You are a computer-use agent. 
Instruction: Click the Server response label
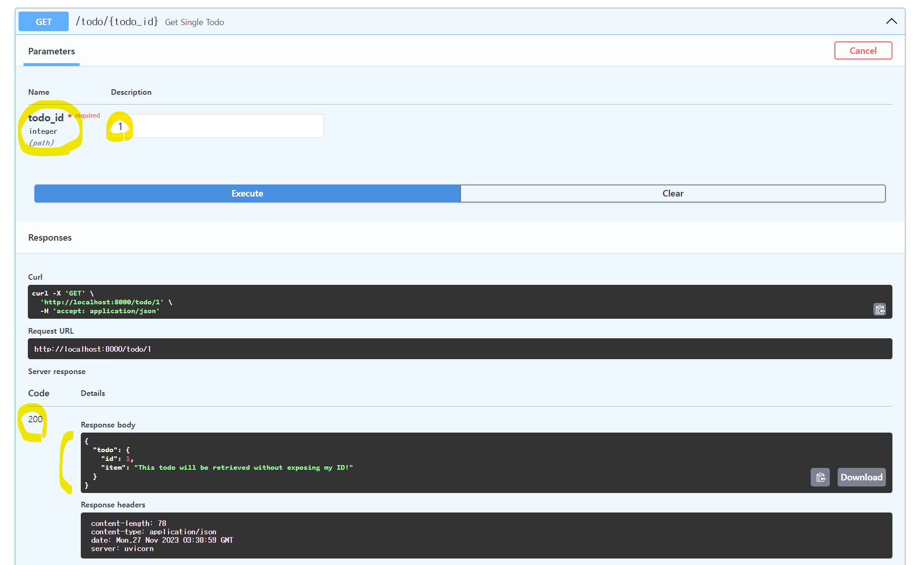(57, 371)
